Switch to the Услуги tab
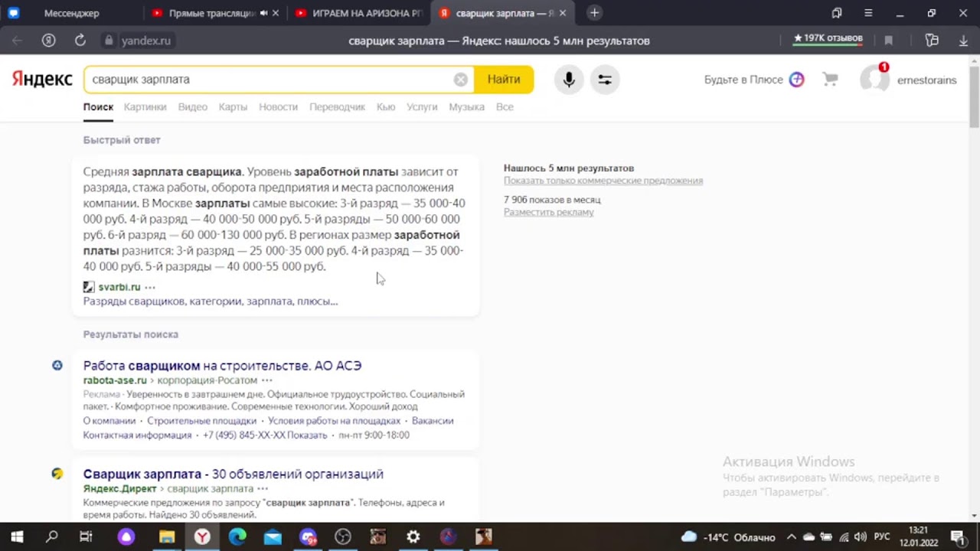The height and width of the screenshot is (551, 980). (x=422, y=107)
